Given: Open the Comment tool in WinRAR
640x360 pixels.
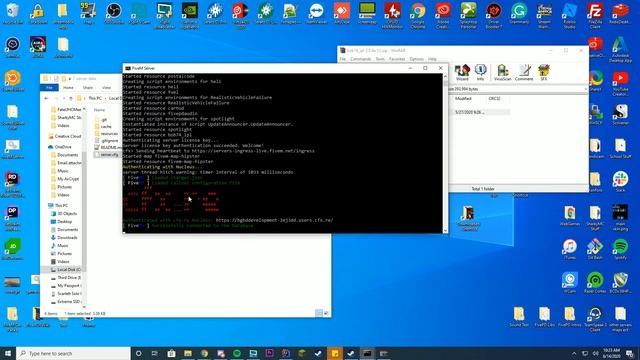Looking at the screenshot, I should coord(524,73).
